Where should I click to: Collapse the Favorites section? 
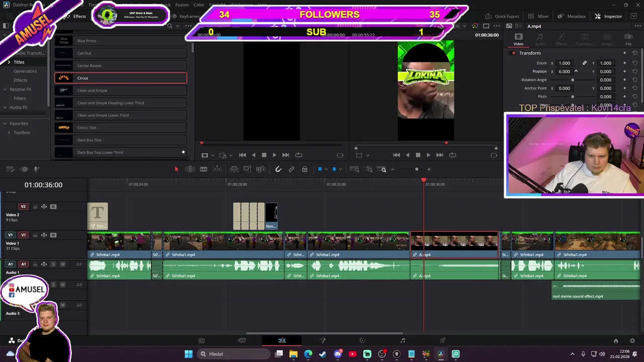pyautogui.click(x=5, y=124)
